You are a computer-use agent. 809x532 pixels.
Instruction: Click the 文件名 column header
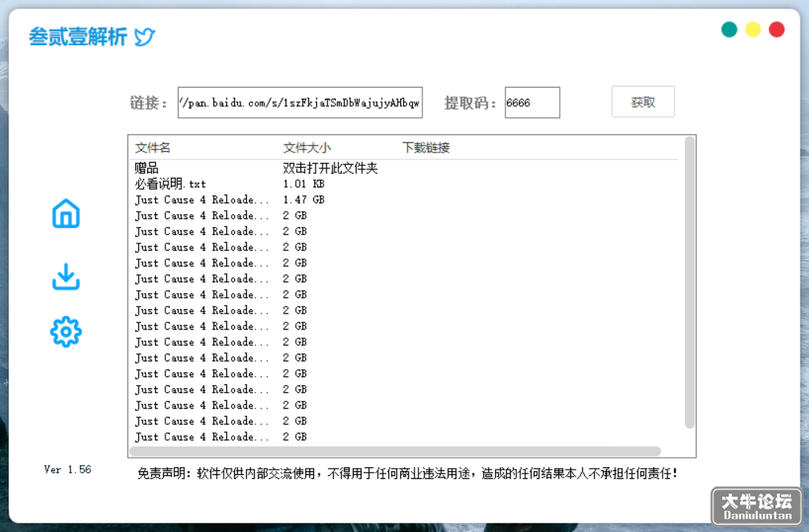[153, 148]
